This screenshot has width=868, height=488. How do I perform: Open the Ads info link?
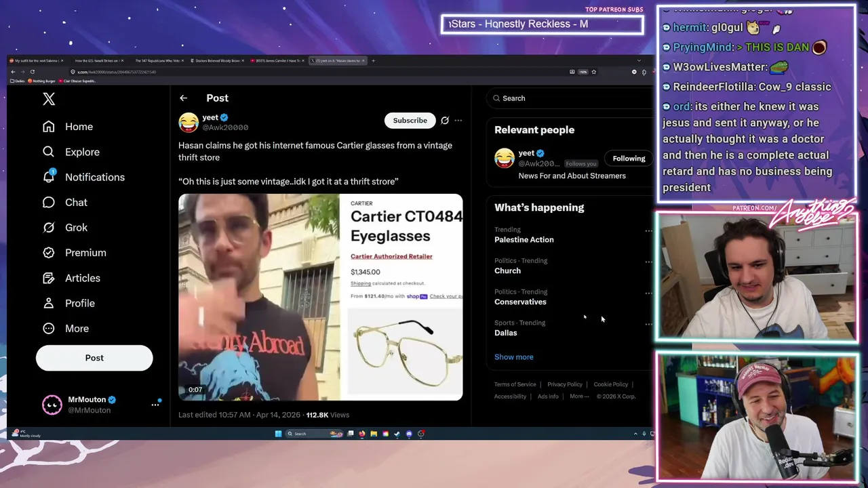(548, 396)
